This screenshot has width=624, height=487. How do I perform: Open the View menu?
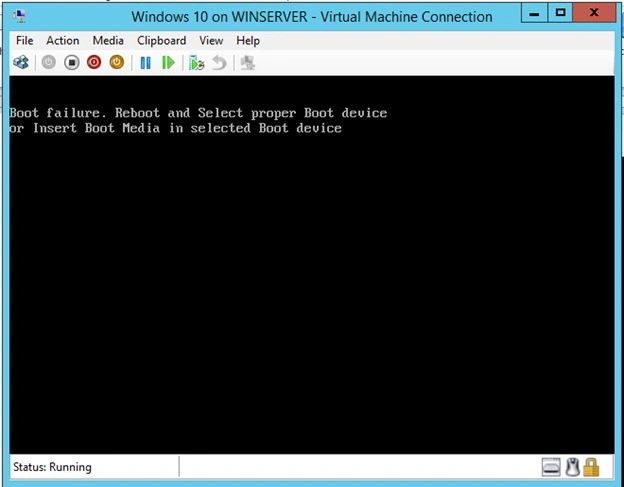coord(211,41)
